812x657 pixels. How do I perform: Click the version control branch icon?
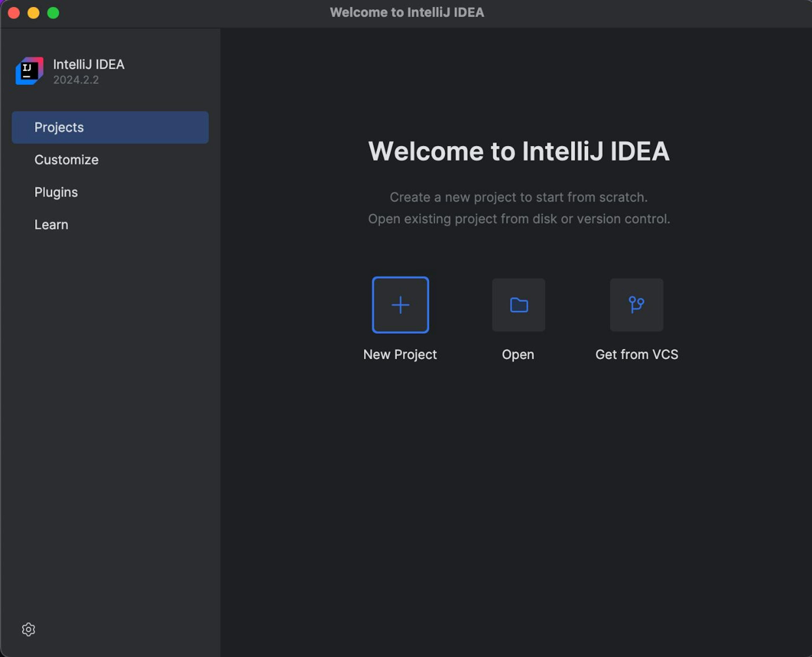(636, 305)
